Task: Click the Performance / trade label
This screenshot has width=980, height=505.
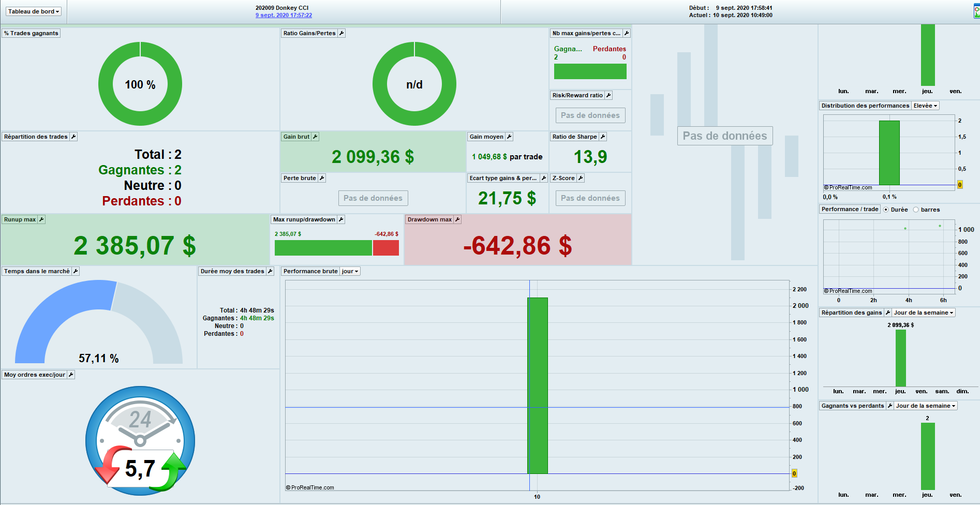Action: coord(850,209)
